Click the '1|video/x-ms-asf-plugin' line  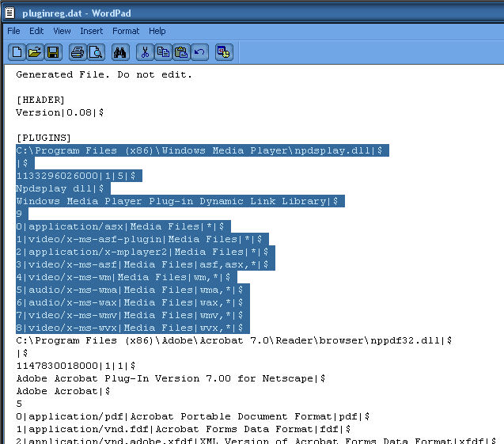(139, 239)
